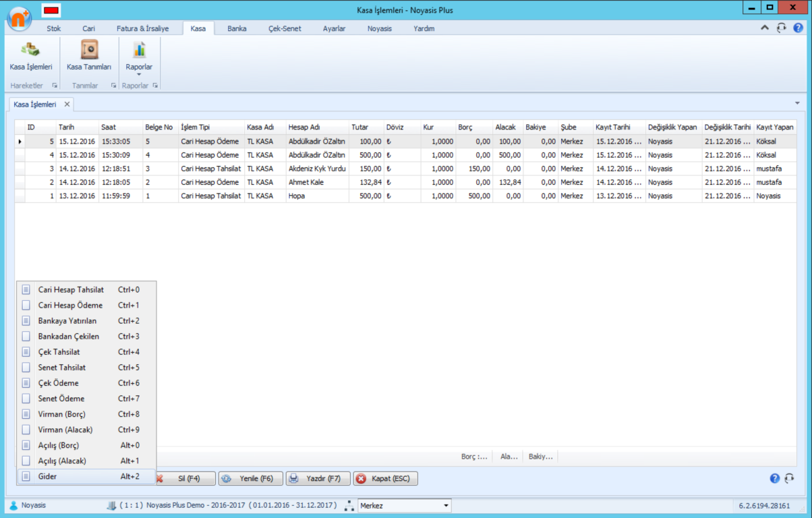Open the Tanımlar group dialog launcher
Screen dimensions: 812x518
pyautogui.click(x=113, y=86)
